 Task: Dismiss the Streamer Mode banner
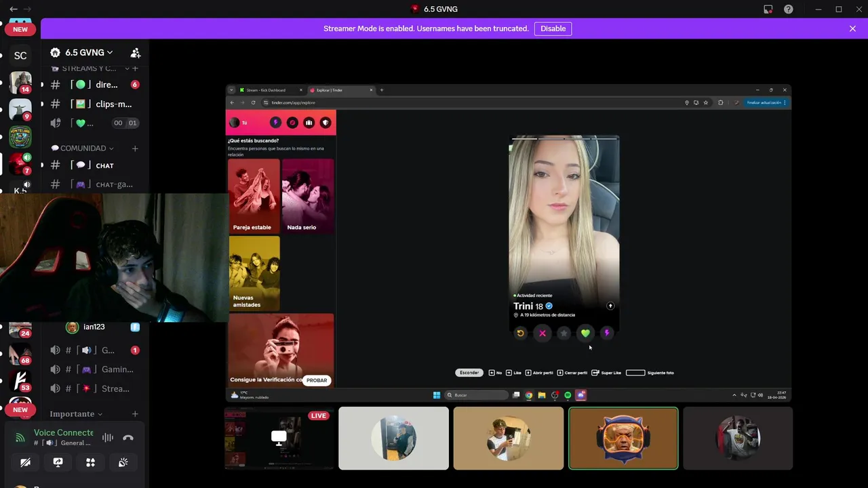[x=852, y=28]
